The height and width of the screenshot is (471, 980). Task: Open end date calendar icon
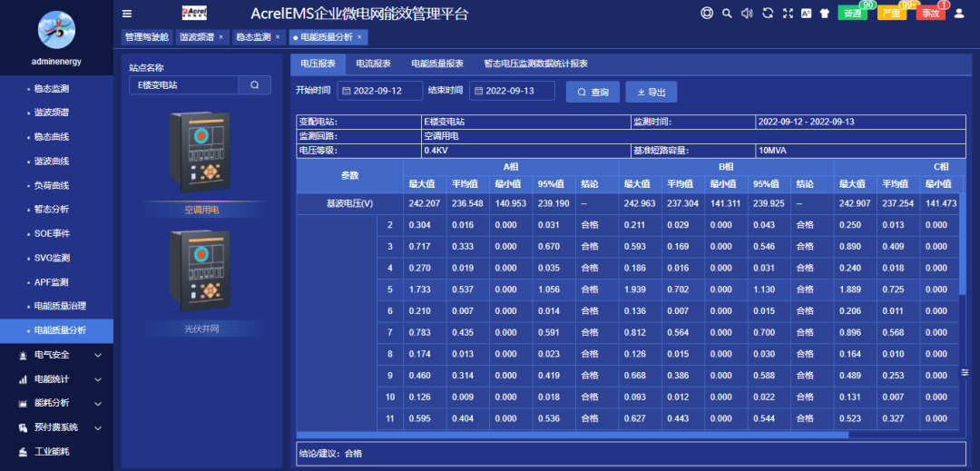tap(479, 91)
